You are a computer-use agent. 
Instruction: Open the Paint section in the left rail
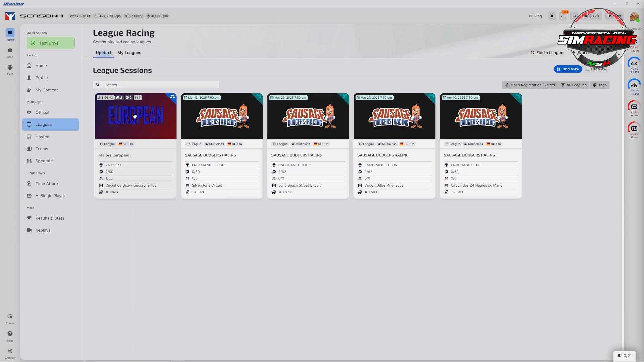tap(10, 69)
